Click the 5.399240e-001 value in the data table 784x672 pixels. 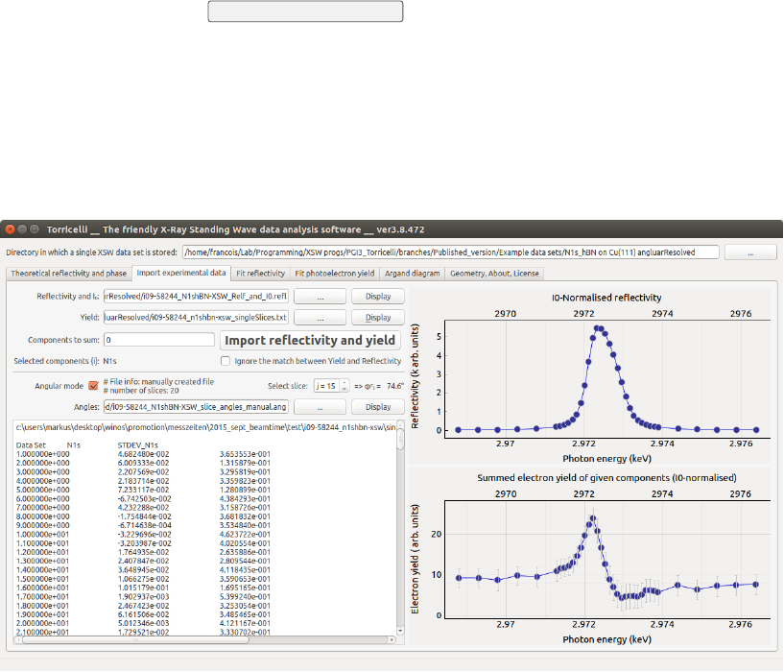(245, 596)
